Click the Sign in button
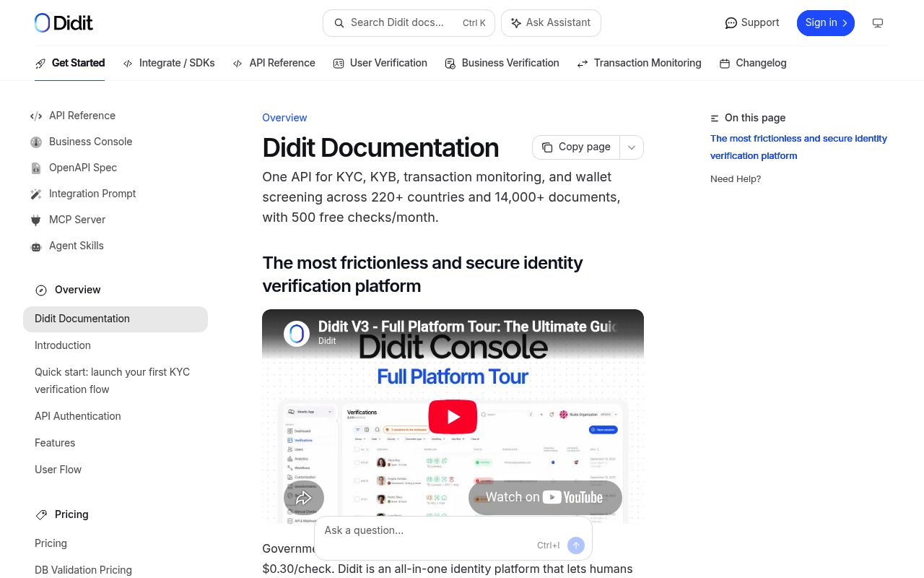Image resolution: width=924 pixels, height=578 pixels. tap(826, 23)
